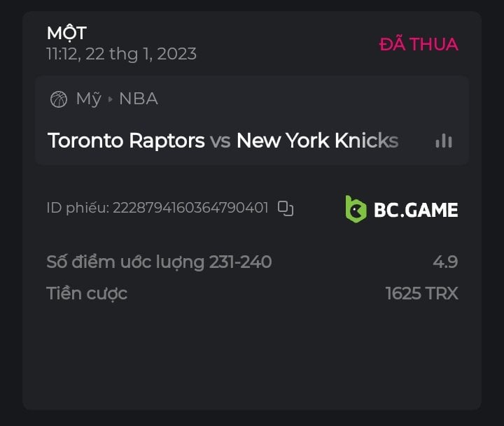
Task: Click the 4.9 odds value
Action: tap(445, 262)
